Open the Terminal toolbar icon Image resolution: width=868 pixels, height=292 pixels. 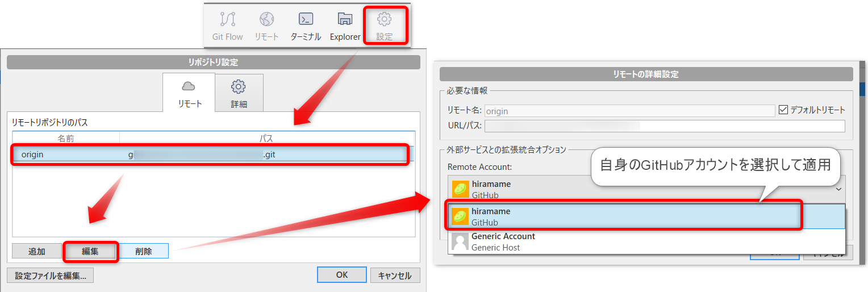point(306,26)
